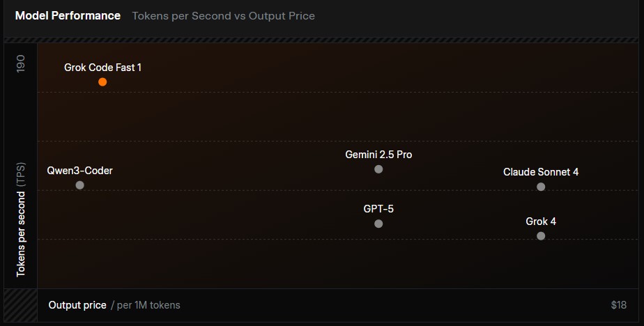Click the Claude Sonnet 4 label
Viewport: 644px width, 326px height.
pos(541,172)
